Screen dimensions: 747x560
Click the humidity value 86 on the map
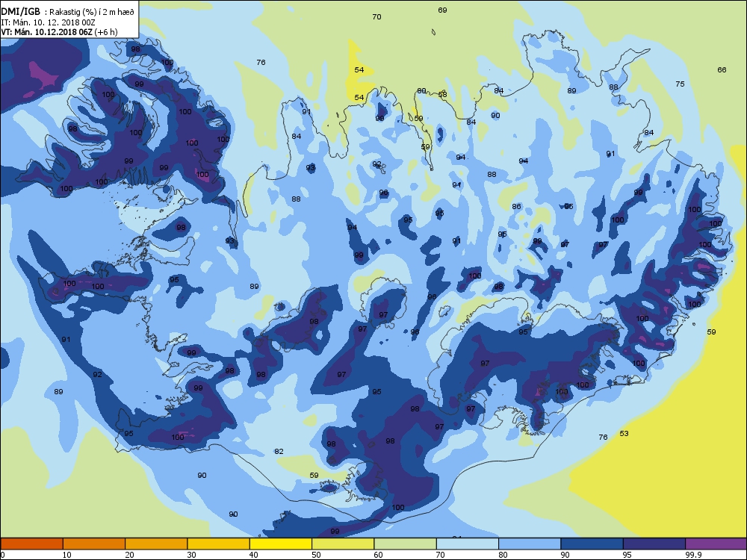pyautogui.click(x=516, y=207)
